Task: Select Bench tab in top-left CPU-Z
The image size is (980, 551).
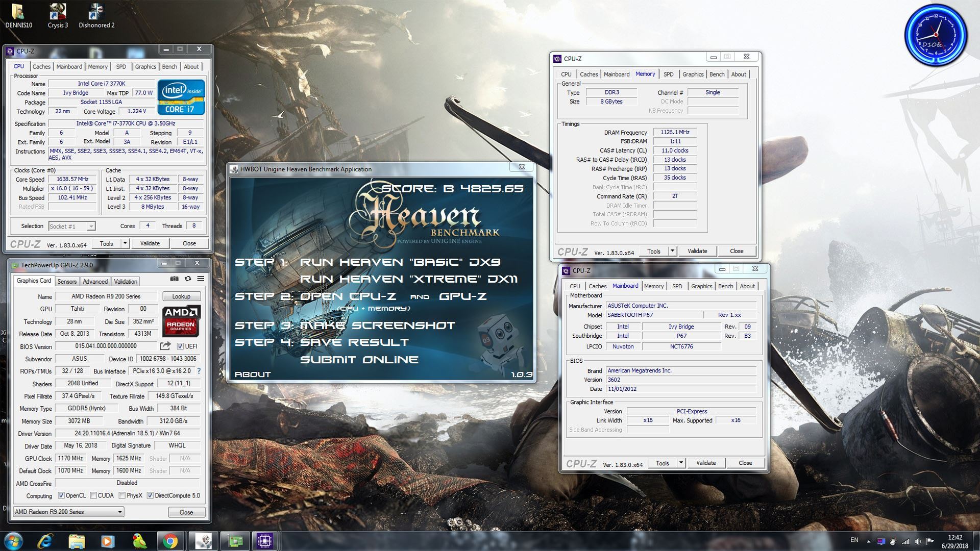Action: click(x=169, y=67)
